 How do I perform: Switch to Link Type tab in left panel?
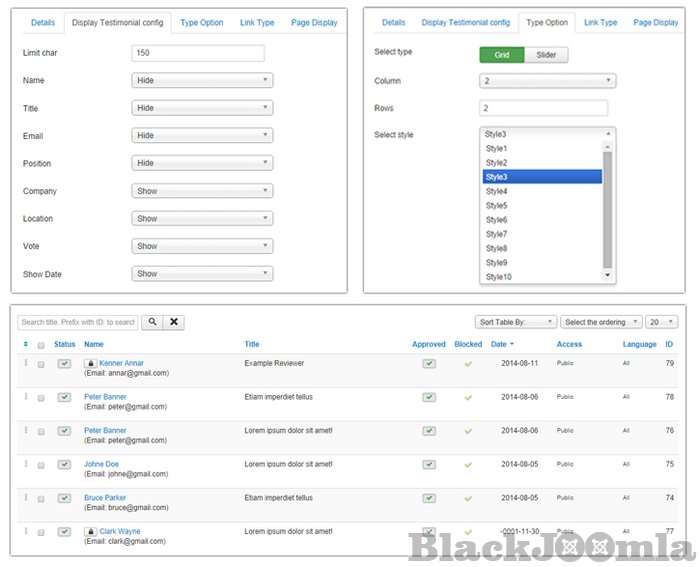pos(257,22)
